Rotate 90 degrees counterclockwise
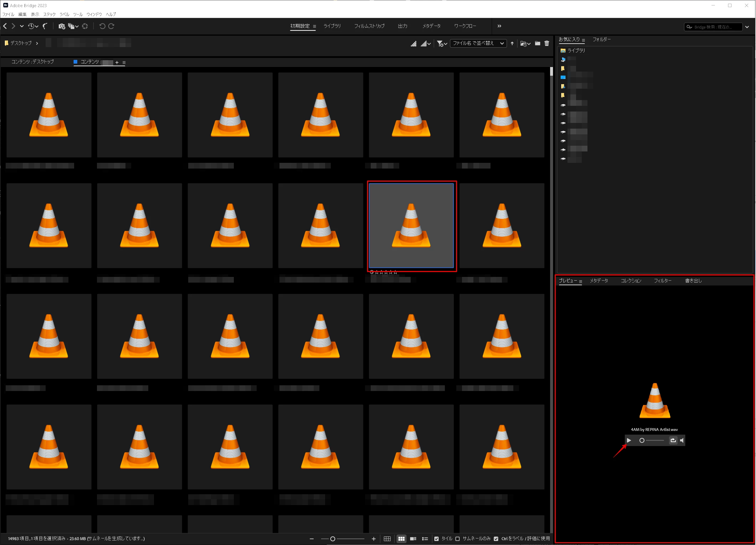Image resolution: width=756 pixels, height=545 pixels. [102, 26]
